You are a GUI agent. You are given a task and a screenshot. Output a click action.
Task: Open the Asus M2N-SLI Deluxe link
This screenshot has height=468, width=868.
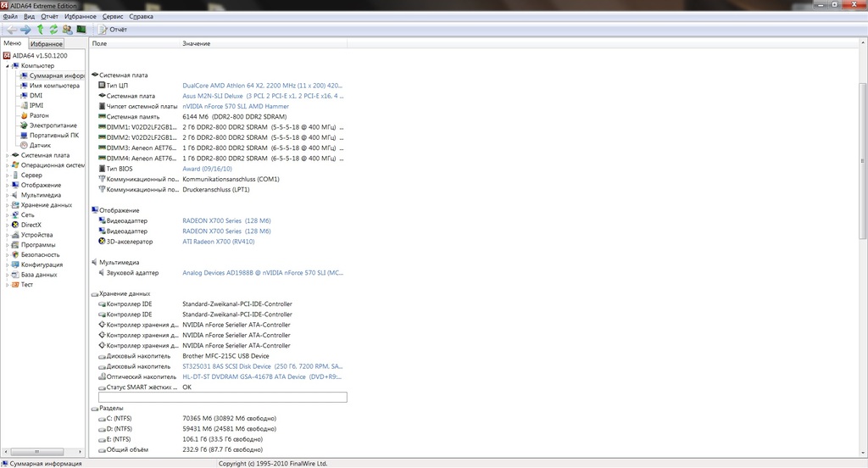tap(263, 97)
